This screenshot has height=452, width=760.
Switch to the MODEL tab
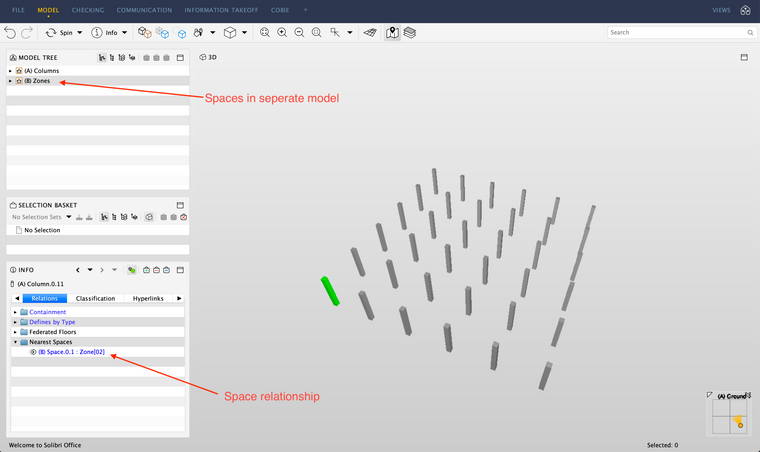(48, 10)
